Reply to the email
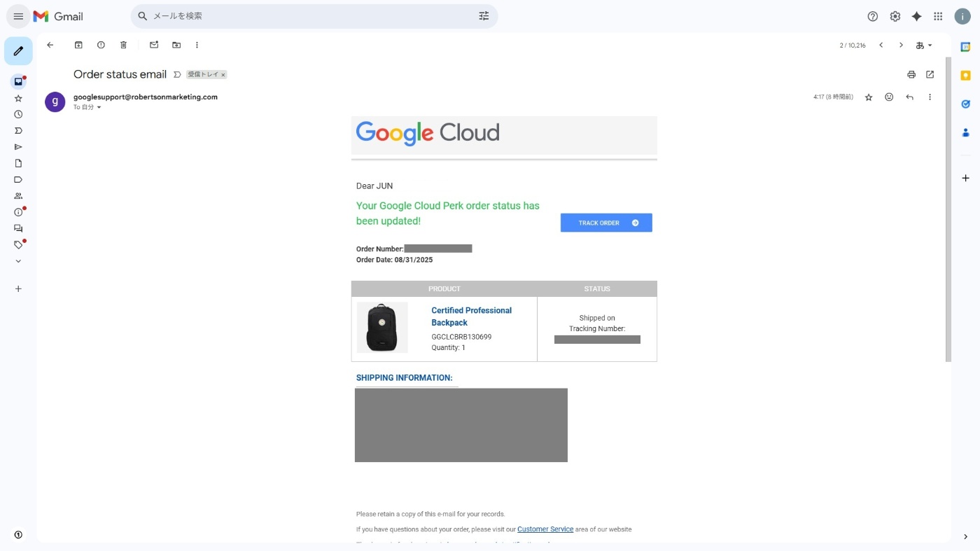This screenshot has width=980, height=551. 909,97
